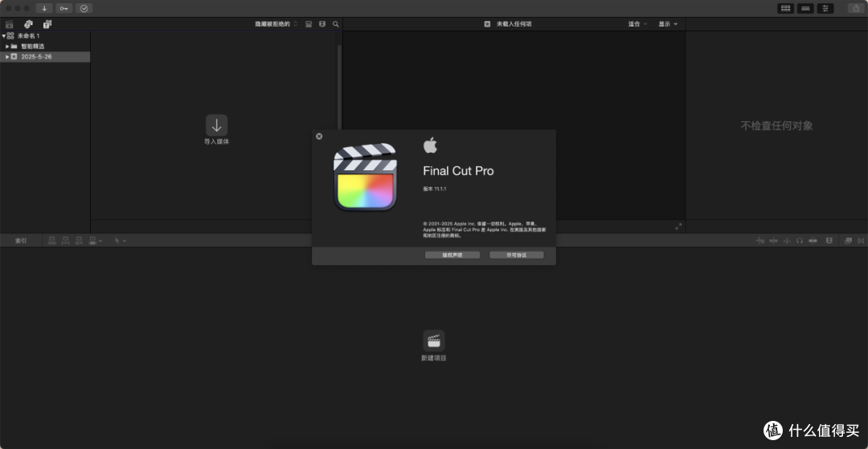Screen dimensions: 868x449
Task: Click the import media arrow in title bar
Action: [x=44, y=8]
